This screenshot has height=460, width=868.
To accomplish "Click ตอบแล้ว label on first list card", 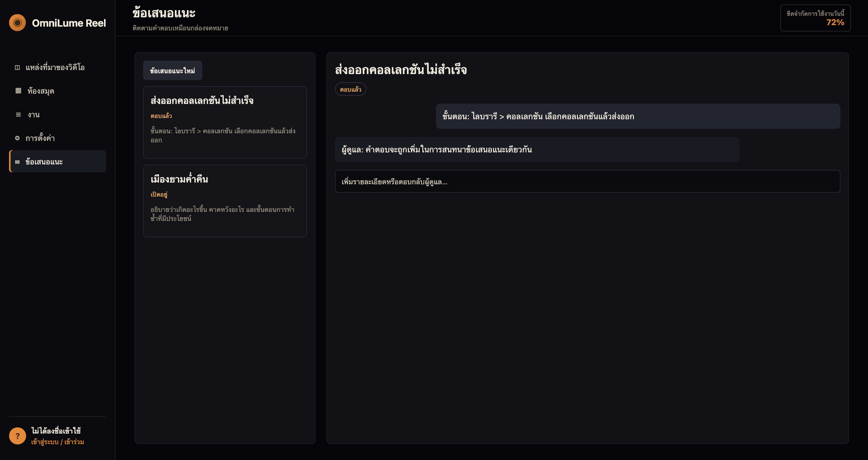I will click(x=161, y=116).
